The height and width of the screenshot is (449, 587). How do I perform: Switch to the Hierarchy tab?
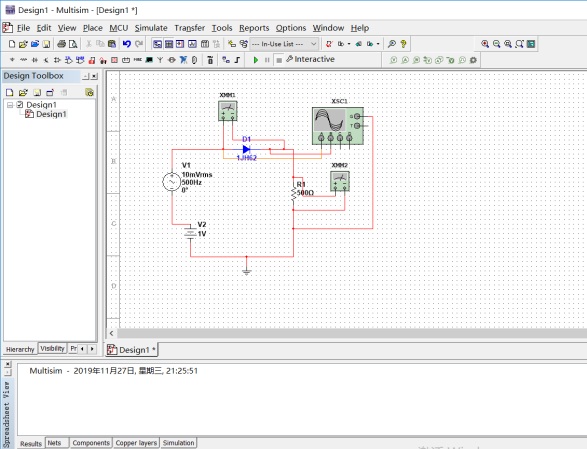(20, 349)
